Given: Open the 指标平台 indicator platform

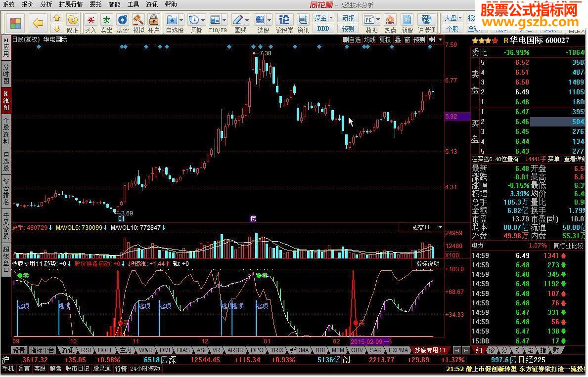Looking at the screenshot, I should click(x=43, y=350).
